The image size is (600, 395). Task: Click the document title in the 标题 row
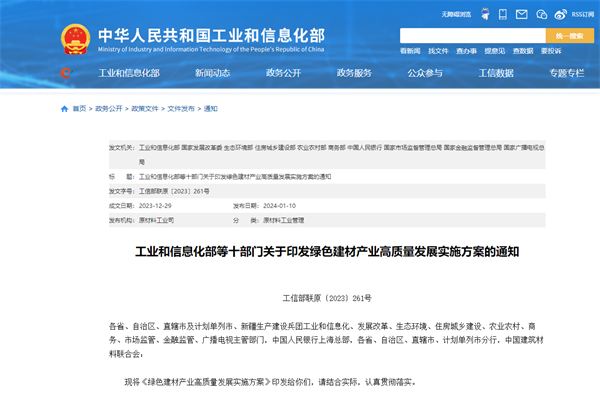235,177
